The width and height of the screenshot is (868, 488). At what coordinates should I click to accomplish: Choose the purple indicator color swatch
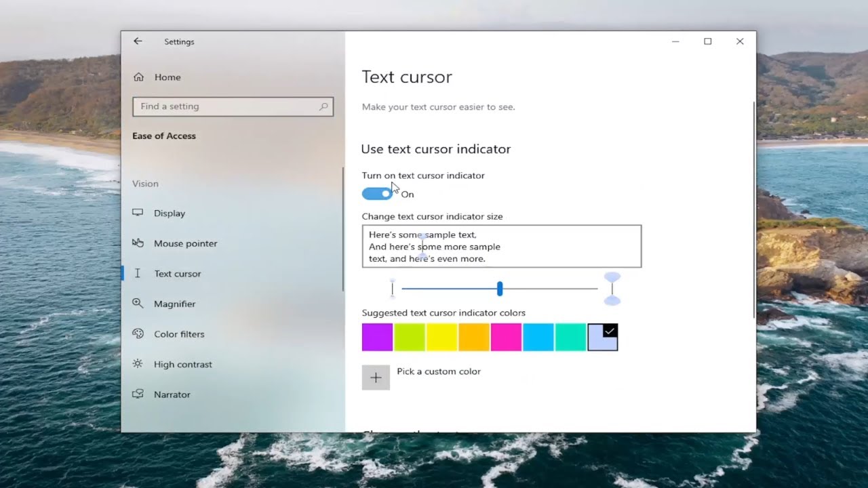click(x=377, y=337)
